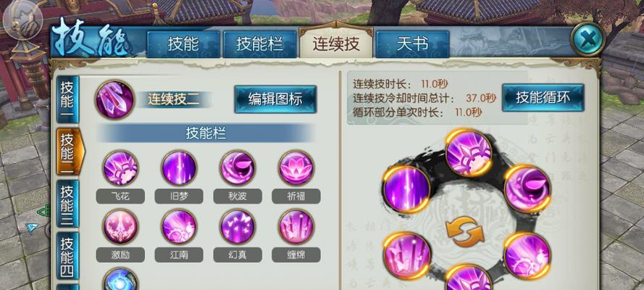Click the 连续技二 crystal combo icon
Viewport: 644px width, 290px height.
tap(114, 99)
